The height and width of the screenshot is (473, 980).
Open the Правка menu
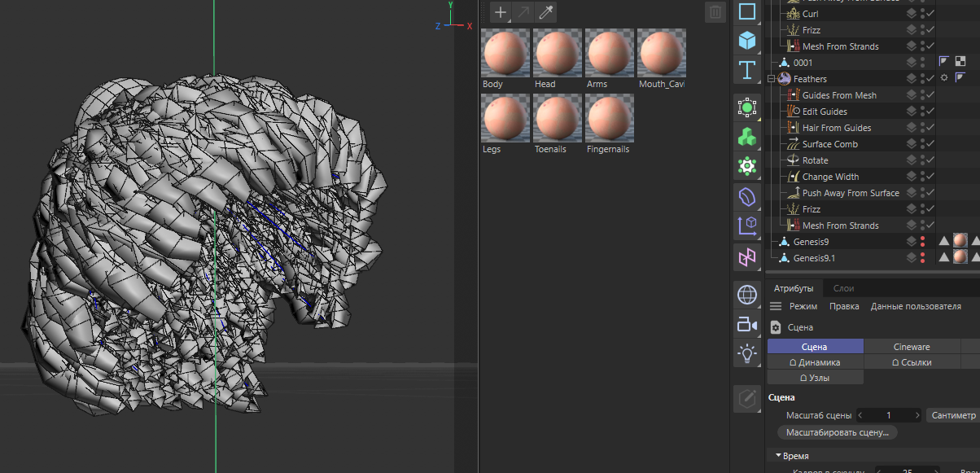844,306
